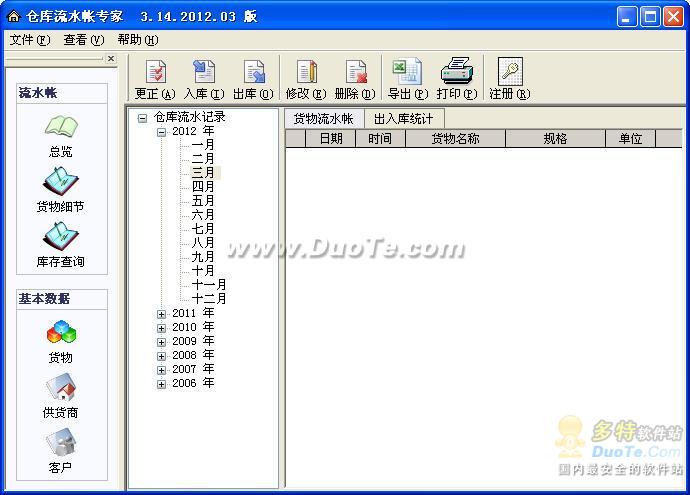690x495 pixels.
Task: Select 七月 in the tree
Action: click(203, 229)
